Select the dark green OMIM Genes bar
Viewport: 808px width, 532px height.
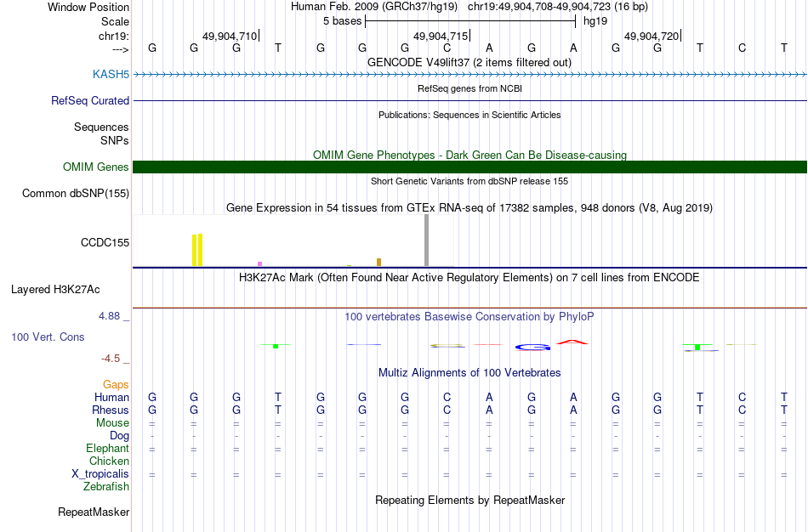[470, 167]
